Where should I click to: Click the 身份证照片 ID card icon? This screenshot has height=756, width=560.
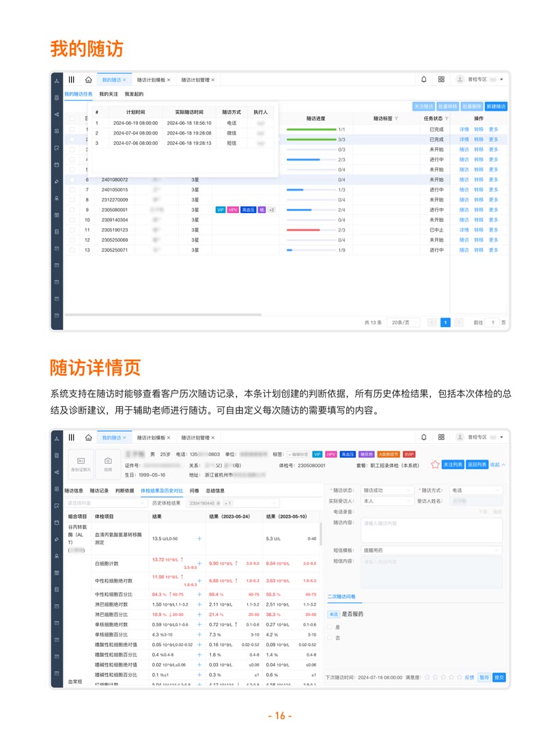tap(81, 463)
